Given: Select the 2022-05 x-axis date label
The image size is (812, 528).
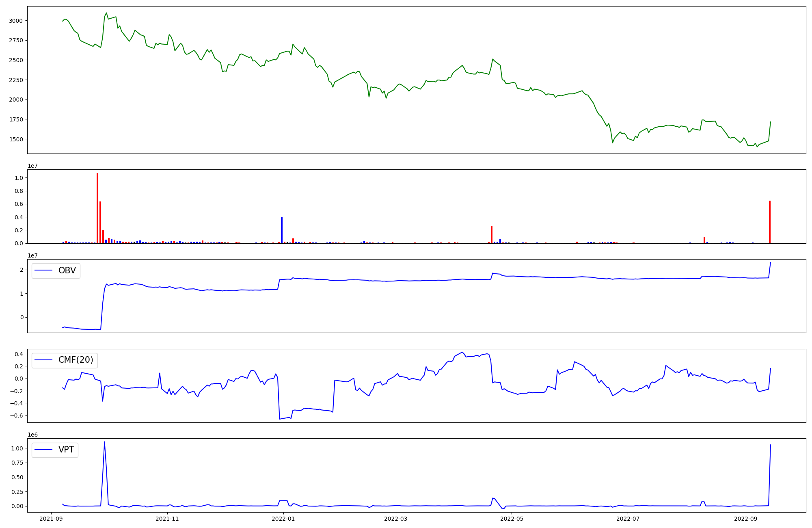Looking at the screenshot, I should (x=512, y=519).
